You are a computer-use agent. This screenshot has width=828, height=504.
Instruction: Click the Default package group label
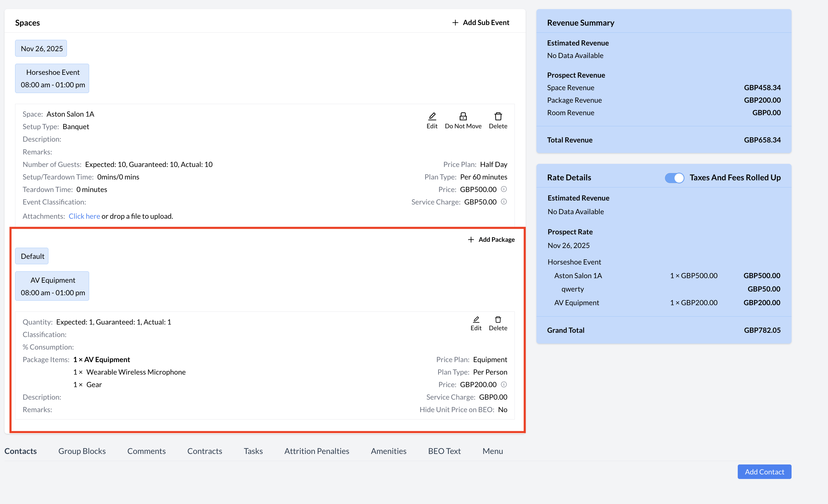tap(32, 256)
